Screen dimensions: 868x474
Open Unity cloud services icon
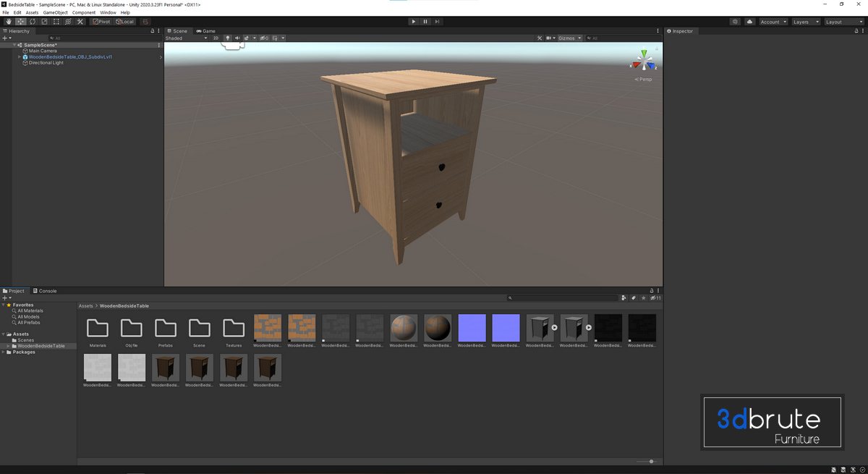pyautogui.click(x=750, y=22)
